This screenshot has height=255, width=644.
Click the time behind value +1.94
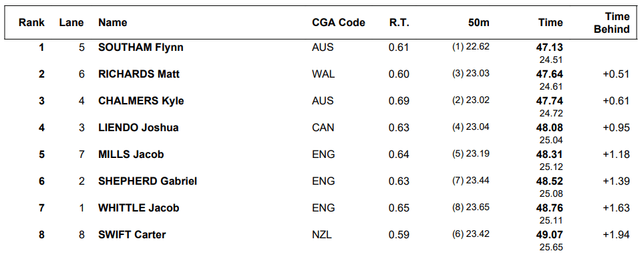click(616, 234)
